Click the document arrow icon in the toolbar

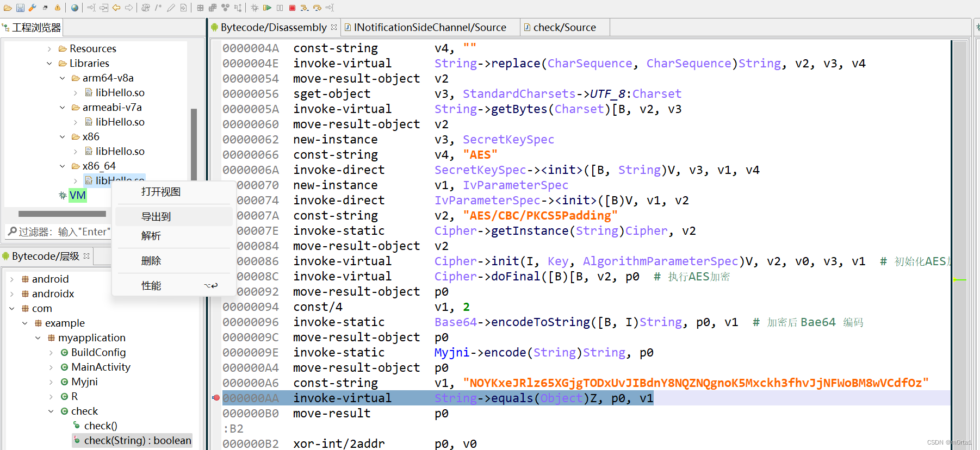pos(183,8)
